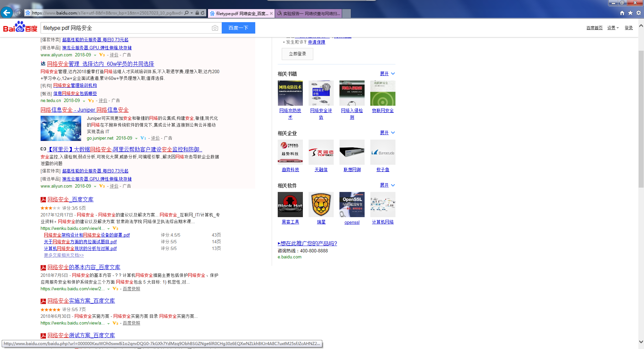Click the search magnifier in the address bar
644x349 pixels.
tap(186, 13)
